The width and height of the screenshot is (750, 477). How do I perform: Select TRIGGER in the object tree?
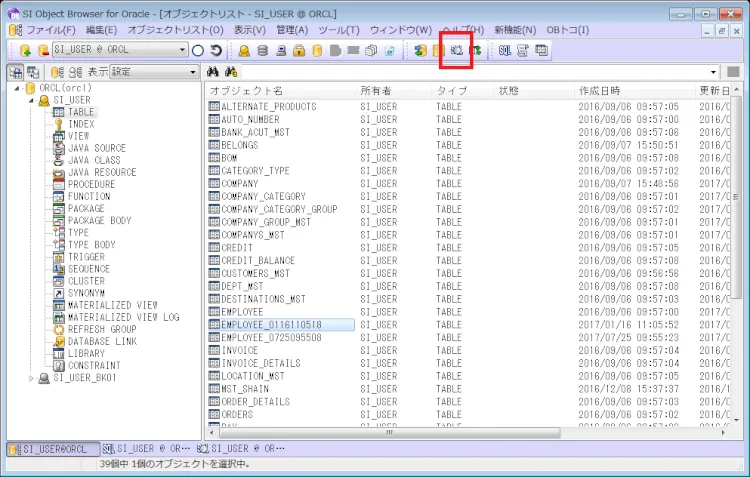click(86, 257)
